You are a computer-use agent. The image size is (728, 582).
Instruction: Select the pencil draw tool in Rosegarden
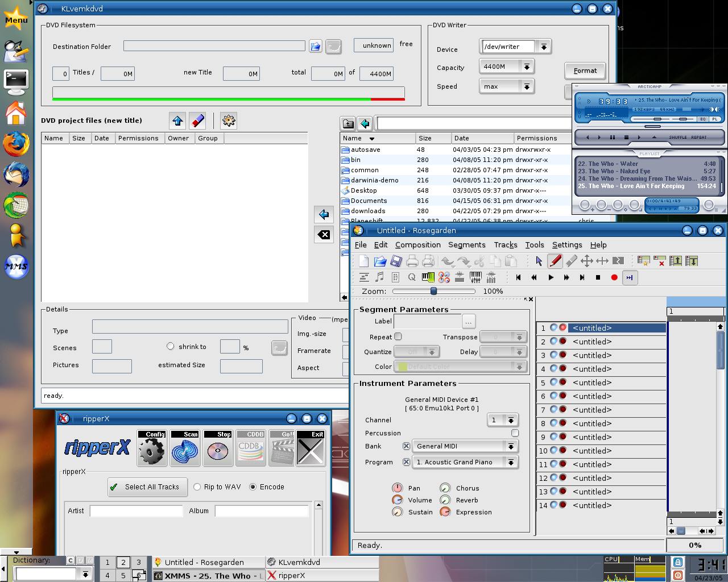555,261
